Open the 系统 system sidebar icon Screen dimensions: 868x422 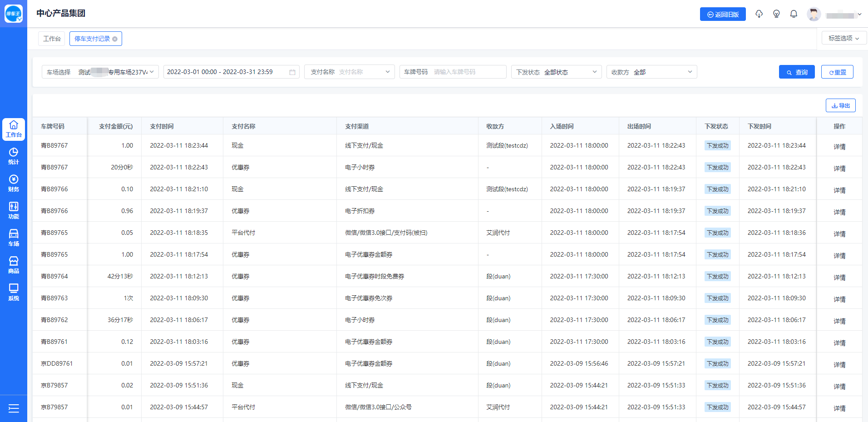[x=14, y=292]
